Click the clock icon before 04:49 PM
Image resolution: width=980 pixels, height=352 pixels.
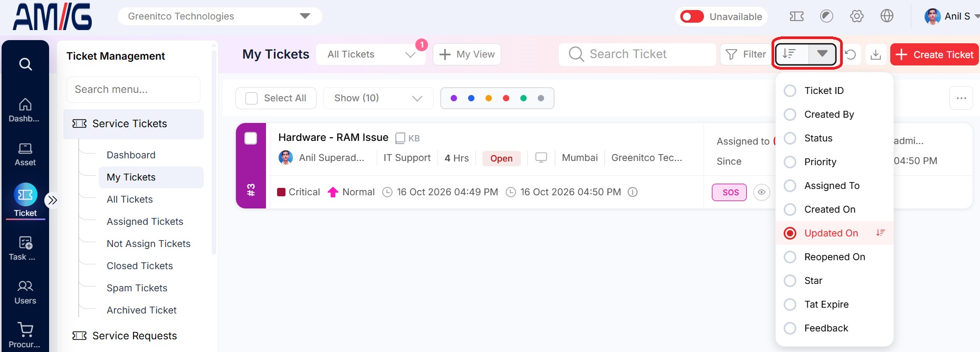(x=387, y=192)
